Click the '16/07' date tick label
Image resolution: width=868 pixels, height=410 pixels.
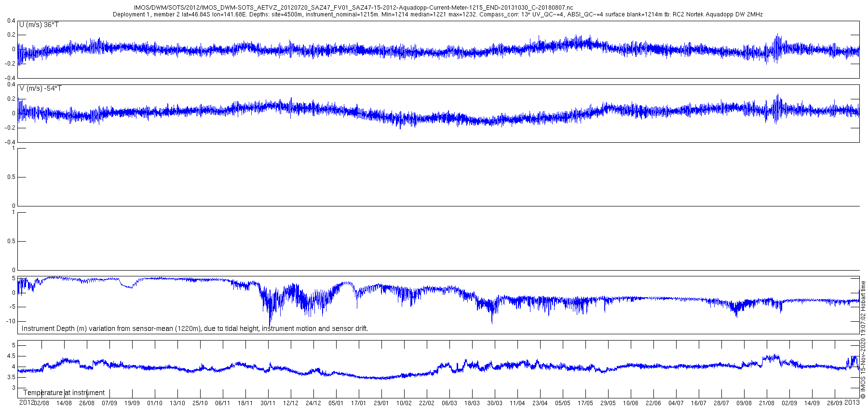(x=699, y=403)
